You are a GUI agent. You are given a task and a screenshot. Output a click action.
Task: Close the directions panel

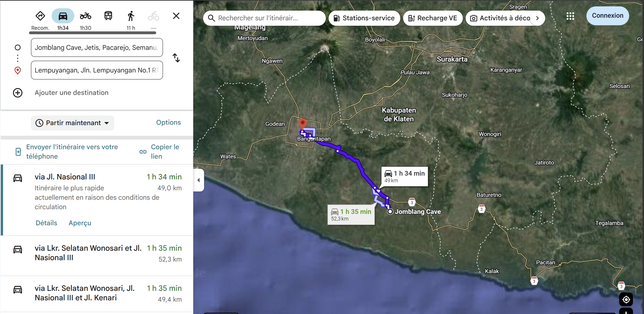click(176, 16)
